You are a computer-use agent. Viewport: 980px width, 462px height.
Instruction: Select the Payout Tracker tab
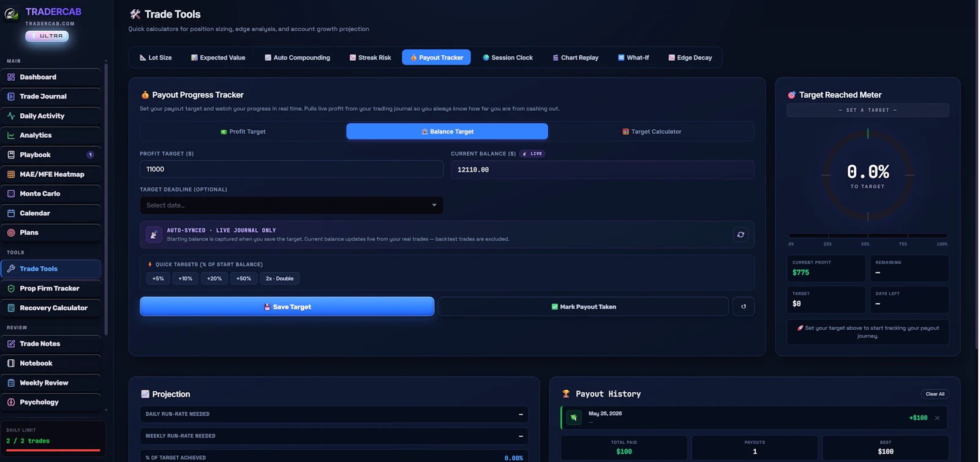tap(437, 58)
